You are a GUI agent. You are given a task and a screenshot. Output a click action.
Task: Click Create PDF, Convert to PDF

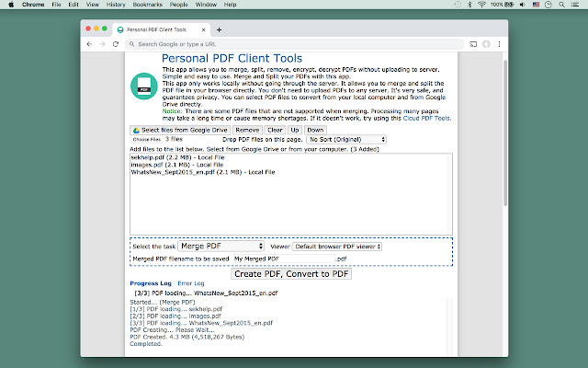(x=291, y=274)
